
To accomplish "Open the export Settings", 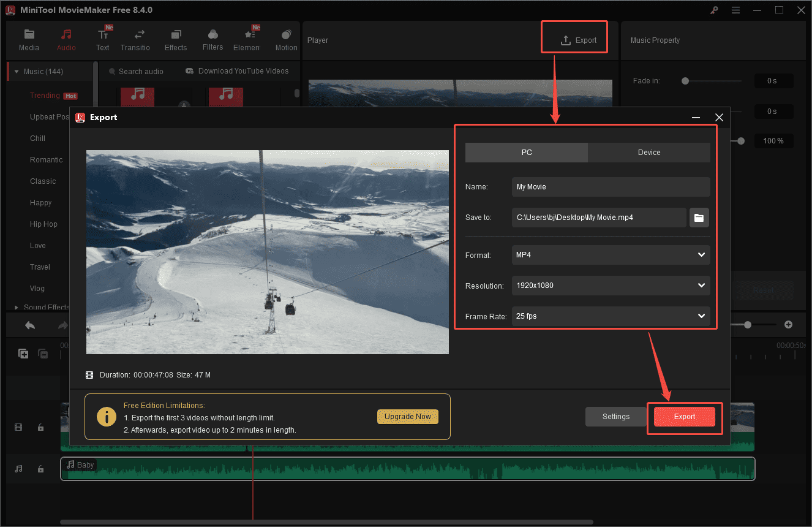I will coord(615,416).
